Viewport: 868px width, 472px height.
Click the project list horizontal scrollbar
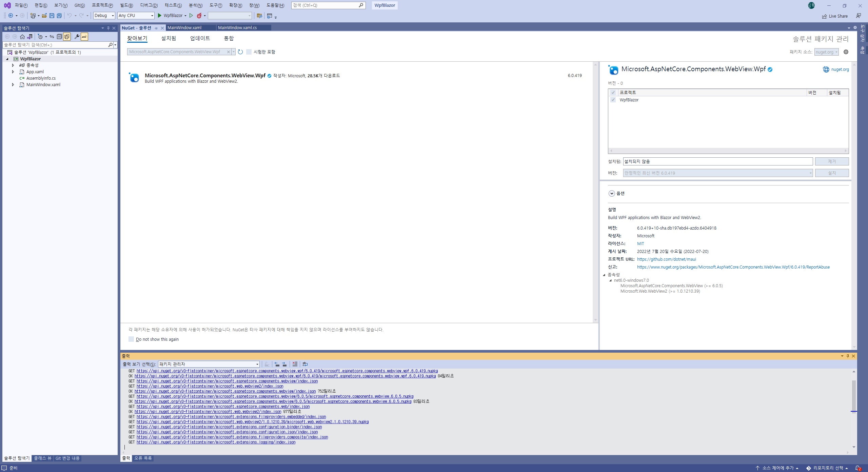[x=728, y=151]
